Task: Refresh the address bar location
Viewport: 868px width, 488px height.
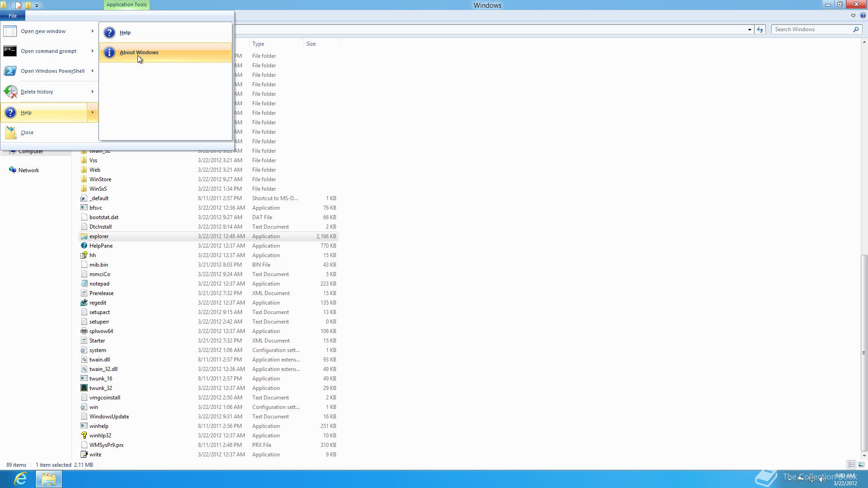Action: click(760, 29)
